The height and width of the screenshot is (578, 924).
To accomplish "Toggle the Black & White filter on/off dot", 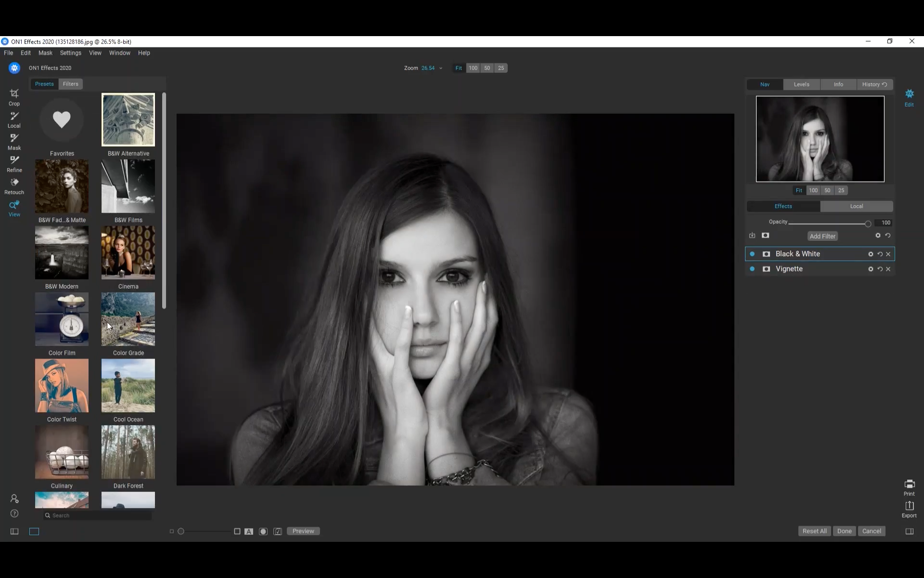I will pyautogui.click(x=752, y=254).
